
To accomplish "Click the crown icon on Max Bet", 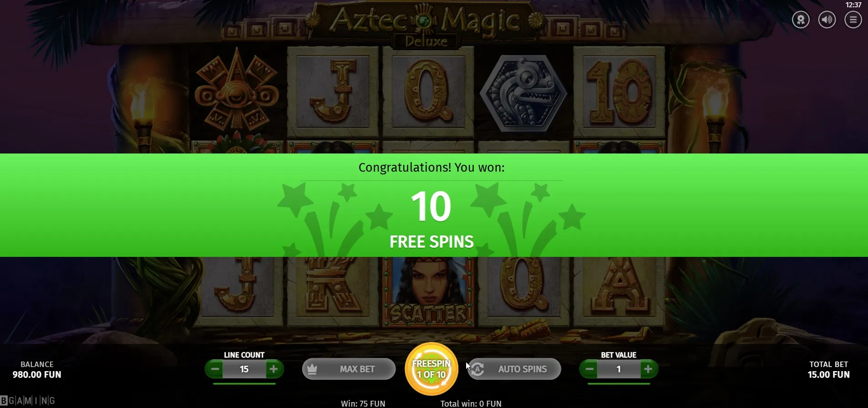I will [x=312, y=369].
